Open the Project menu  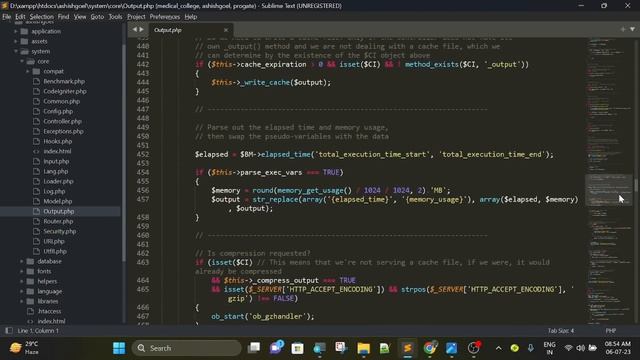pyautogui.click(x=136, y=17)
